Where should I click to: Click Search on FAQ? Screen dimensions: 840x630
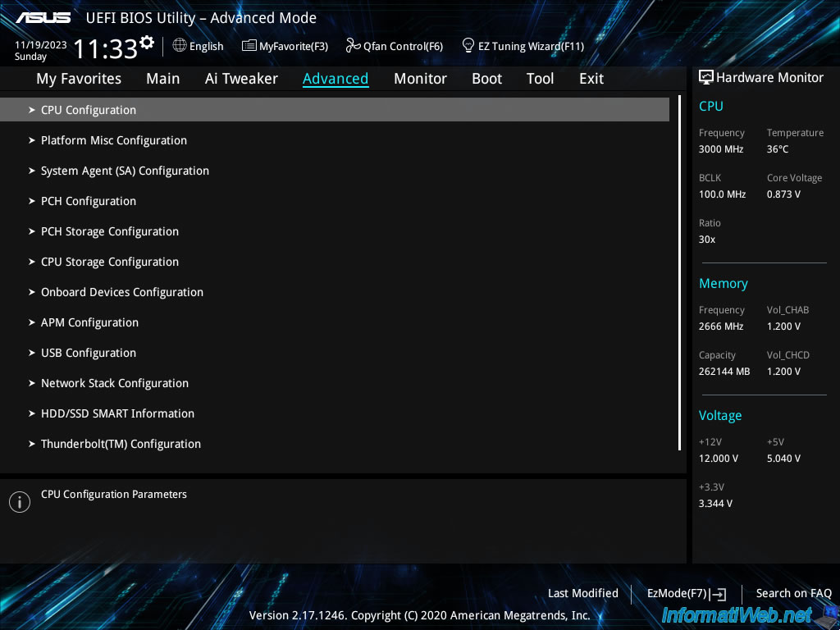[793, 593]
